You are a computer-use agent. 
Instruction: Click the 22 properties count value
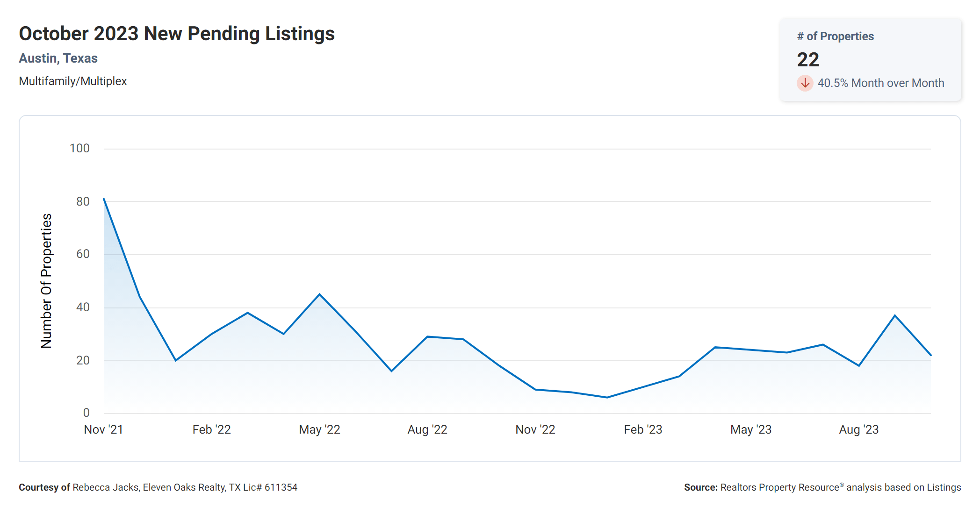[x=808, y=60]
